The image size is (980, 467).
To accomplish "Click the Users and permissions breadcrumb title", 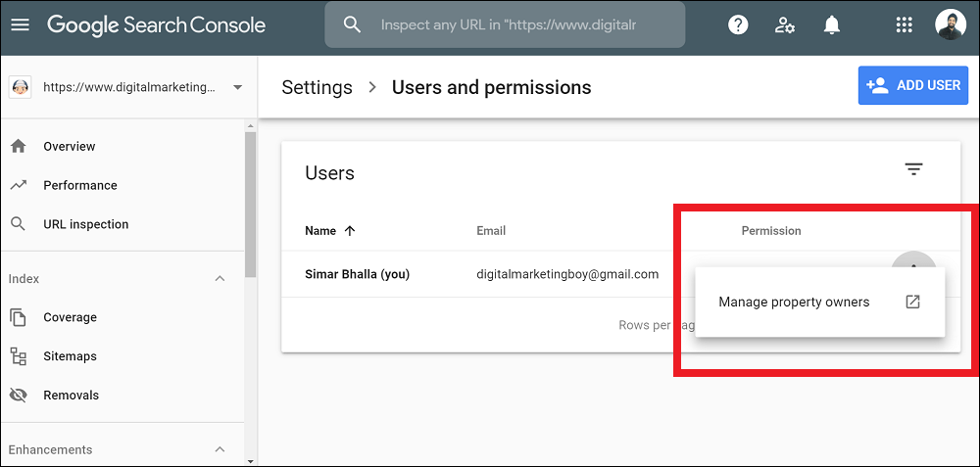I will point(491,87).
